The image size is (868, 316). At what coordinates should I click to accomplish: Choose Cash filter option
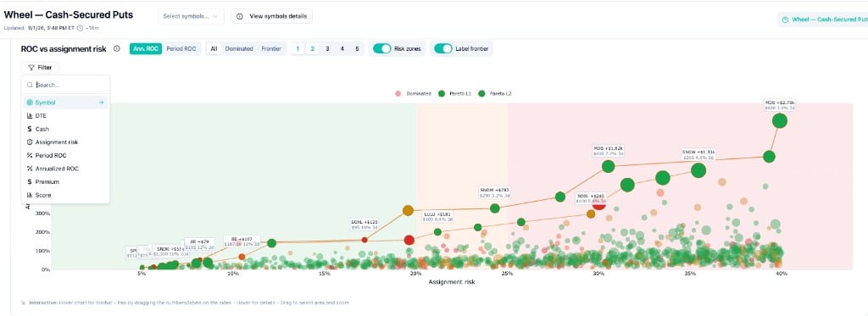65,129
